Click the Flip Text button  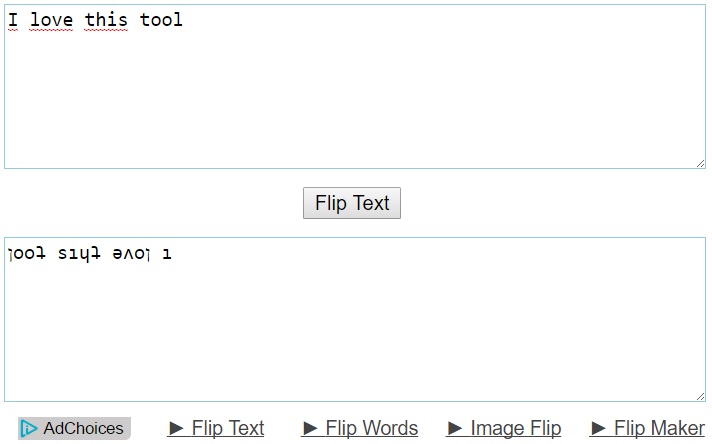[x=352, y=203]
